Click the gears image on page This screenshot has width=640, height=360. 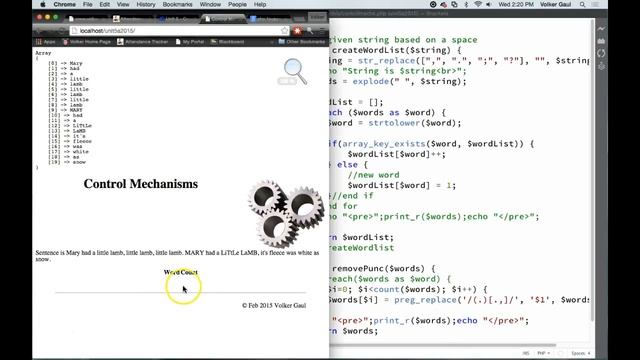(x=287, y=213)
